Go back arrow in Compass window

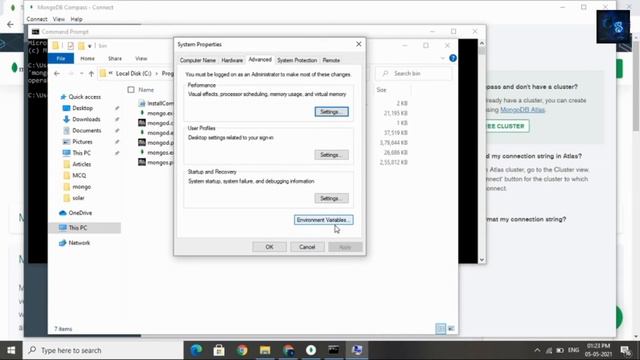[10, 24]
